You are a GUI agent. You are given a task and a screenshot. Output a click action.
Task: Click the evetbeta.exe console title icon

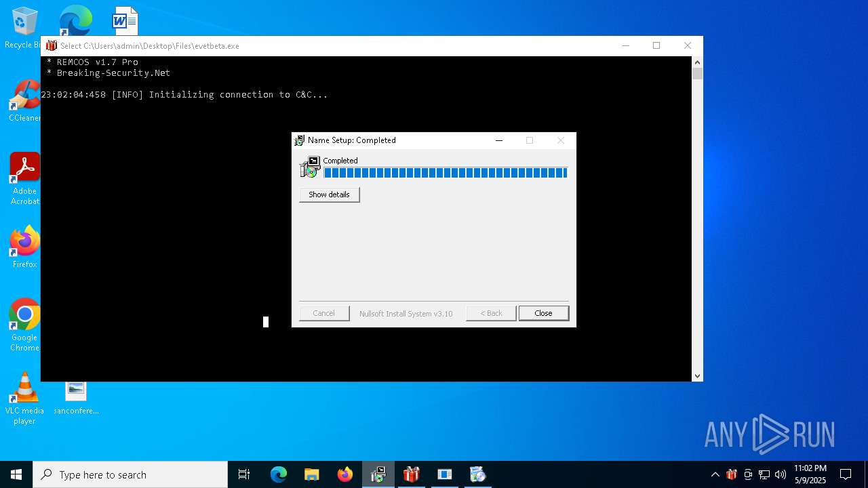52,45
